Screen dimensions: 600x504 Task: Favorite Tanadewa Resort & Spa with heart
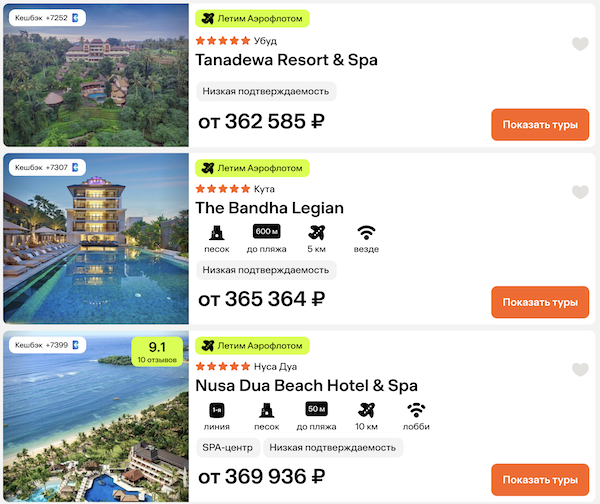580,44
